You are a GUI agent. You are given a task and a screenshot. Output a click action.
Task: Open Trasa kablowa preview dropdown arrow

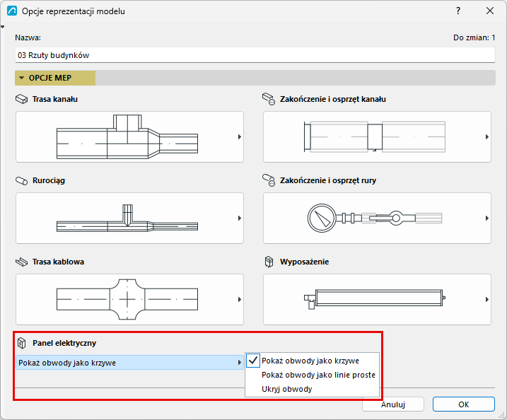point(240,299)
